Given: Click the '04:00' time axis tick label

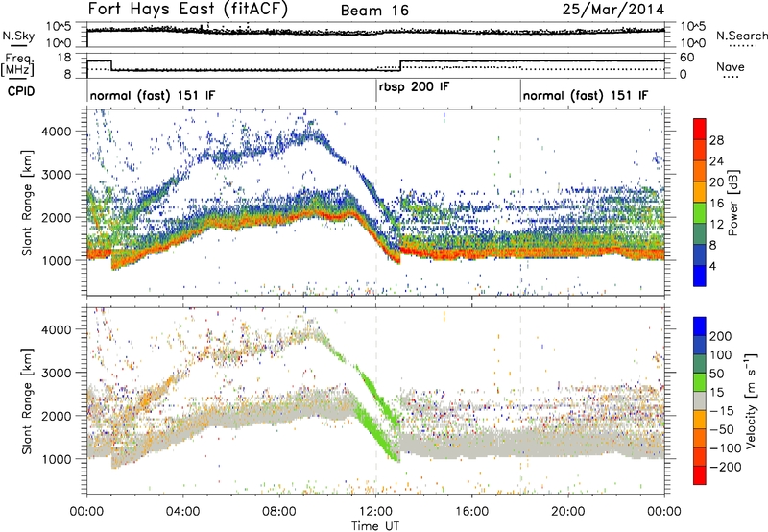Looking at the screenshot, I should pyautogui.click(x=183, y=512).
